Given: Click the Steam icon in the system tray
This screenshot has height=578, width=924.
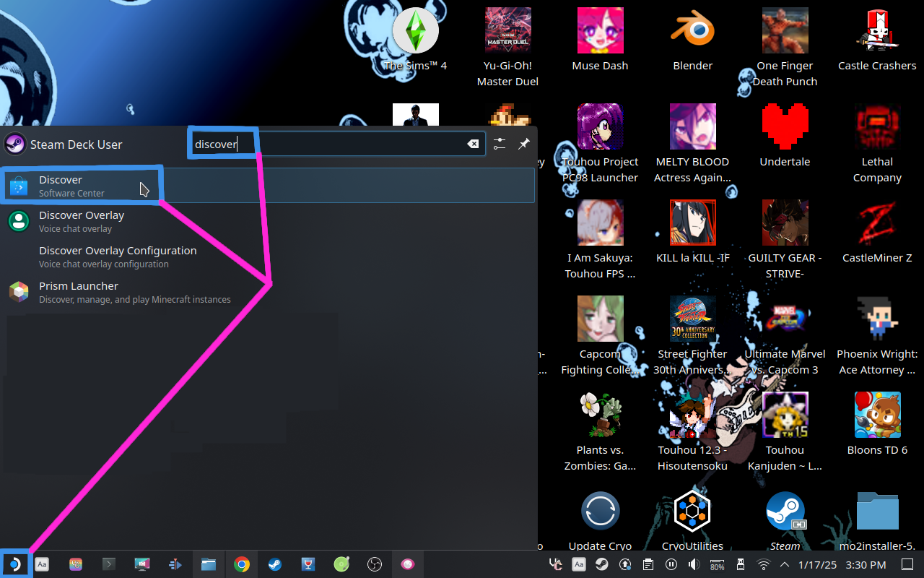Looking at the screenshot, I should 601,564.
